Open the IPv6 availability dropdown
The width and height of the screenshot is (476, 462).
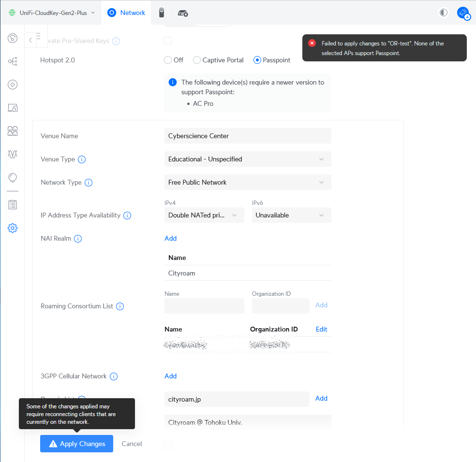[291, 215]
